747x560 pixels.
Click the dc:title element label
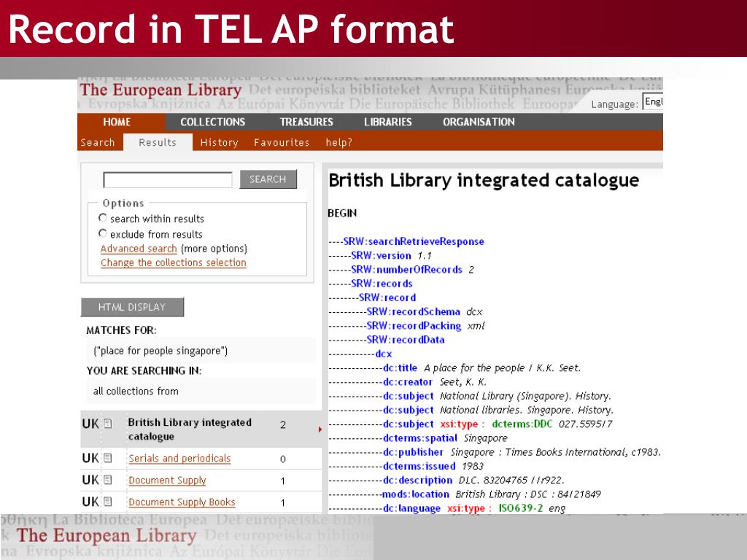tap(400, 368)
